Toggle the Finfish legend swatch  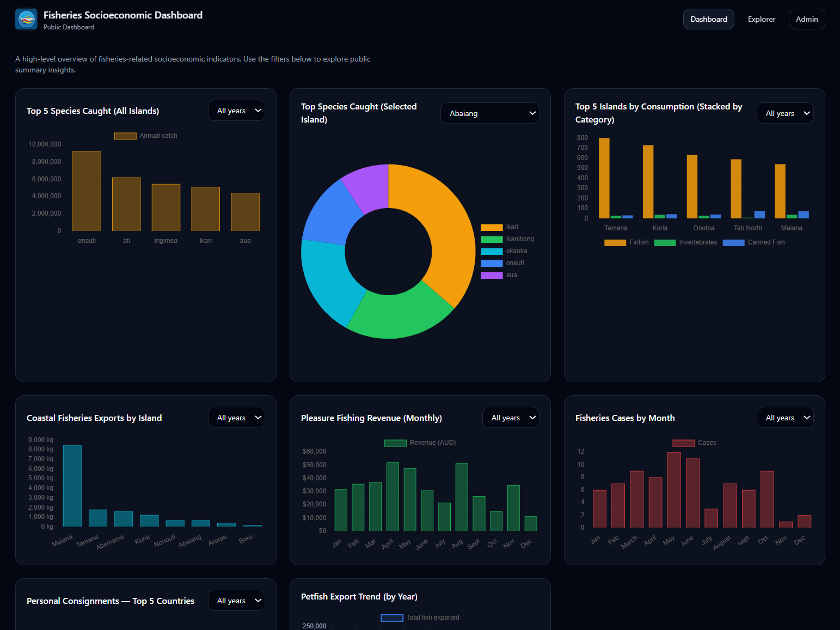pyautogui.click(x=615, y=243)
